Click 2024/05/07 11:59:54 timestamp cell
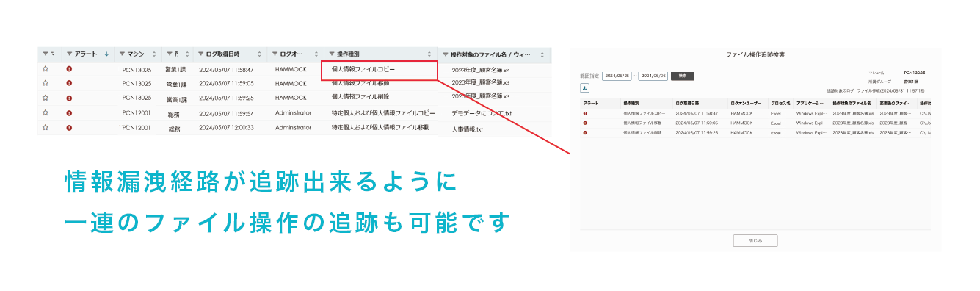 coord(226,113)
